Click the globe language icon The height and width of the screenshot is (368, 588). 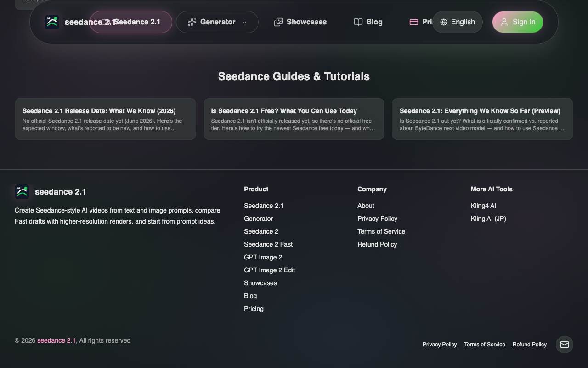444,22
